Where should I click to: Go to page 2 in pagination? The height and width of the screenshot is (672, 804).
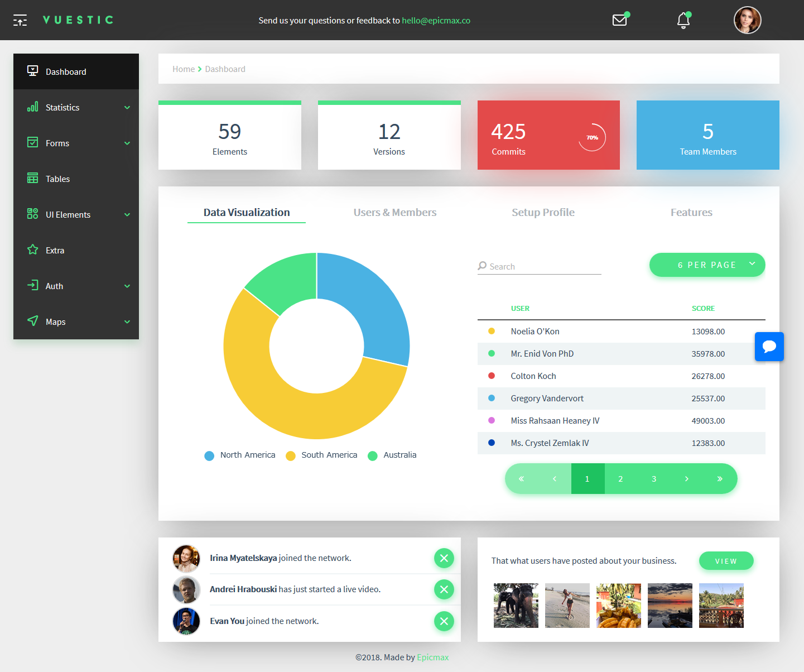pos(620,479)
